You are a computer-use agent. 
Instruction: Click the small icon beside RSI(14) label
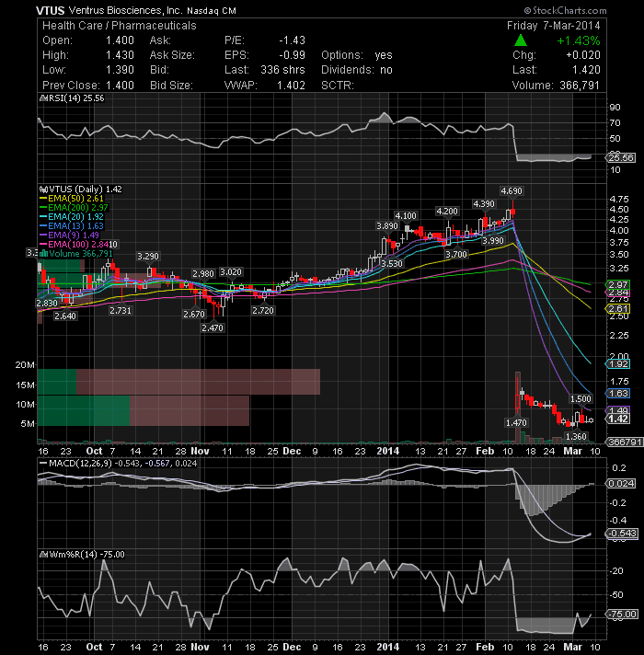tap(43, 98)
